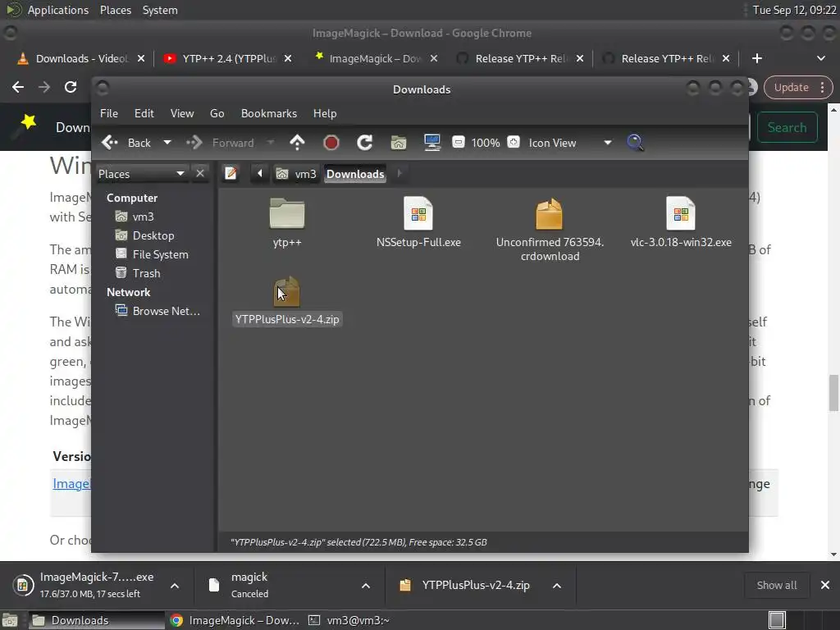The image size is (840, 630).
Task: Open the Computer toolbar icon
Action: [x=432, y=143]
